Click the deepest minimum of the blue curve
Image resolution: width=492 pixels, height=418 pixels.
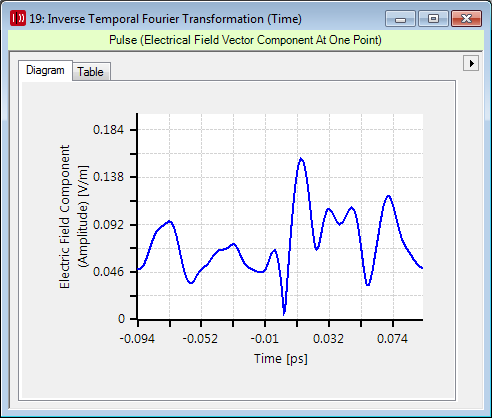click(284, 313)
